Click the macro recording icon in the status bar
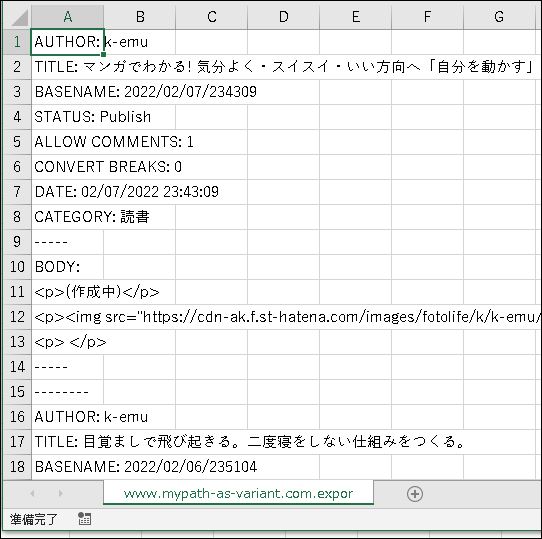The height and width of the screenshot is (539, 542). [x=84, y=519]
